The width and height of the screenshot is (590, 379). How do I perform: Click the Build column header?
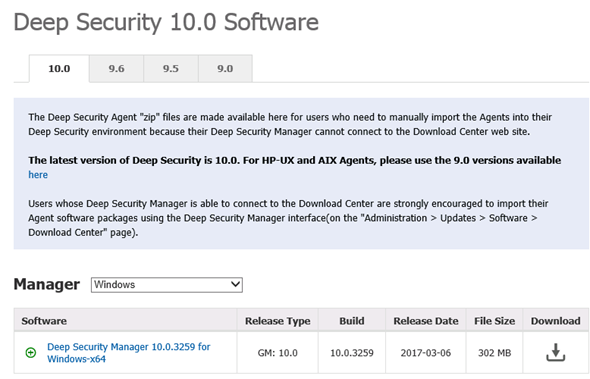352,321
